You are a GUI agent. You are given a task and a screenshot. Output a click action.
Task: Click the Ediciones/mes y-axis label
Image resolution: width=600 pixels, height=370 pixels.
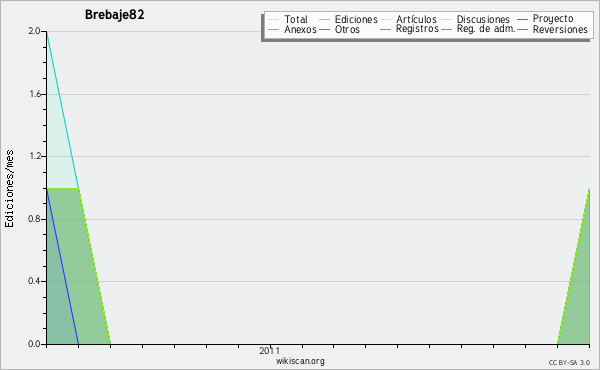9,189
